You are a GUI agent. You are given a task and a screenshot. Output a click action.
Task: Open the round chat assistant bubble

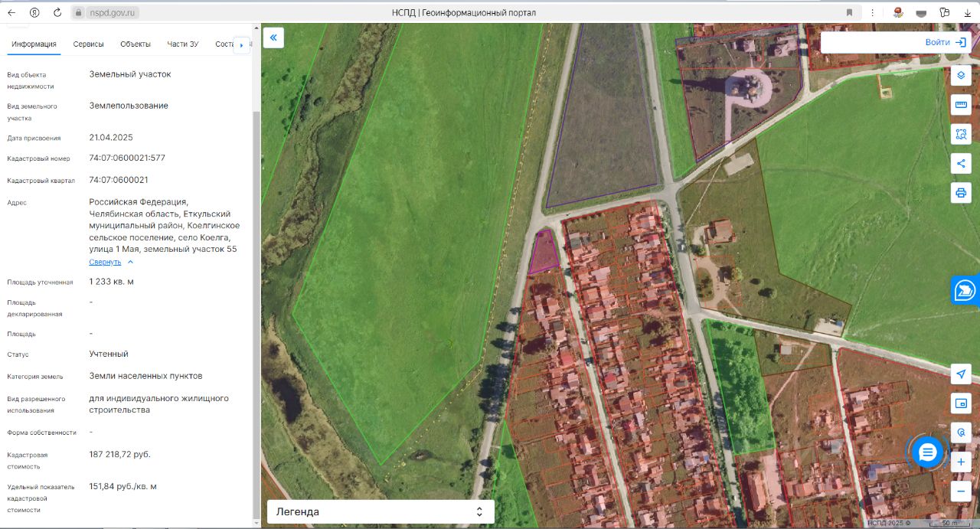pos(927,452)
